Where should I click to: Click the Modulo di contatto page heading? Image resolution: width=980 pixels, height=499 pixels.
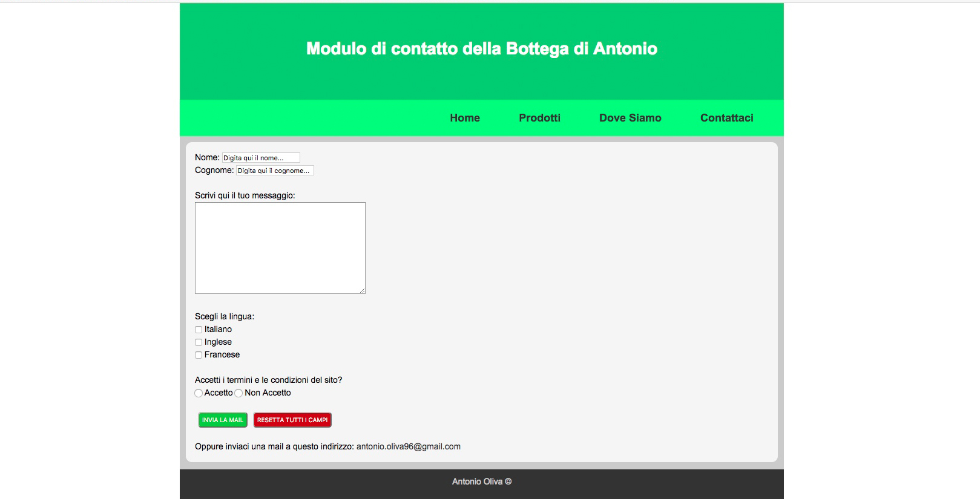coord(481,48)
